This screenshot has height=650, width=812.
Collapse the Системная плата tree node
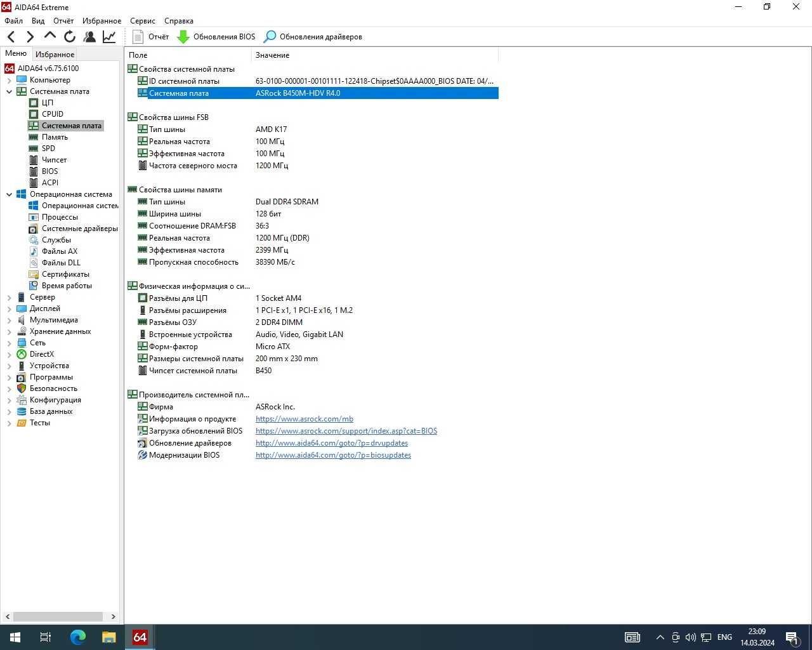click(9, 91)
